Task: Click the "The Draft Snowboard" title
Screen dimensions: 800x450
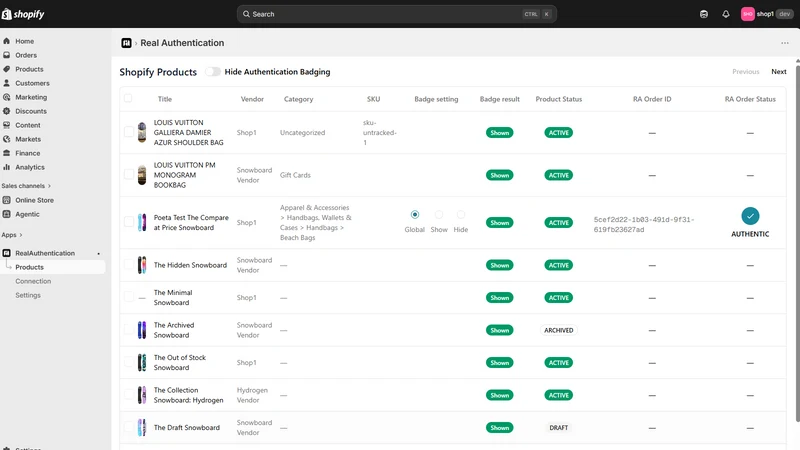Action: (x=187, y=428)
